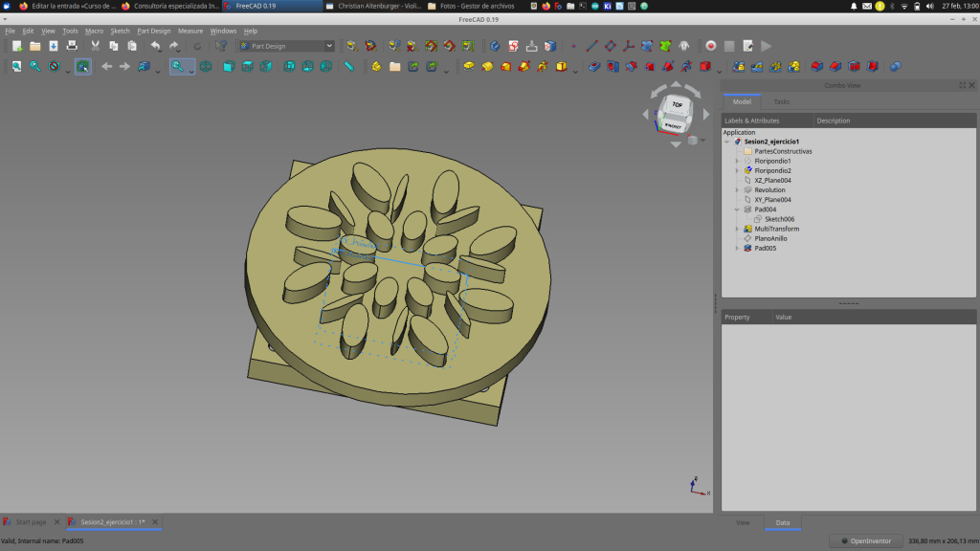Click the Boolean operation spheres icon
The height and width of the screenshot is (551, 980).
[895, 67]
